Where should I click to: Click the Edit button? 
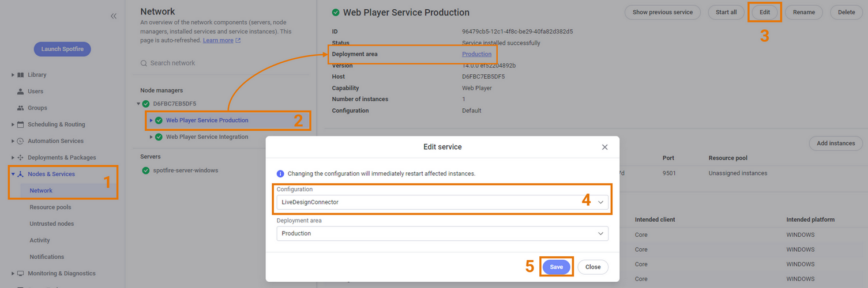[x=765, y=12]
